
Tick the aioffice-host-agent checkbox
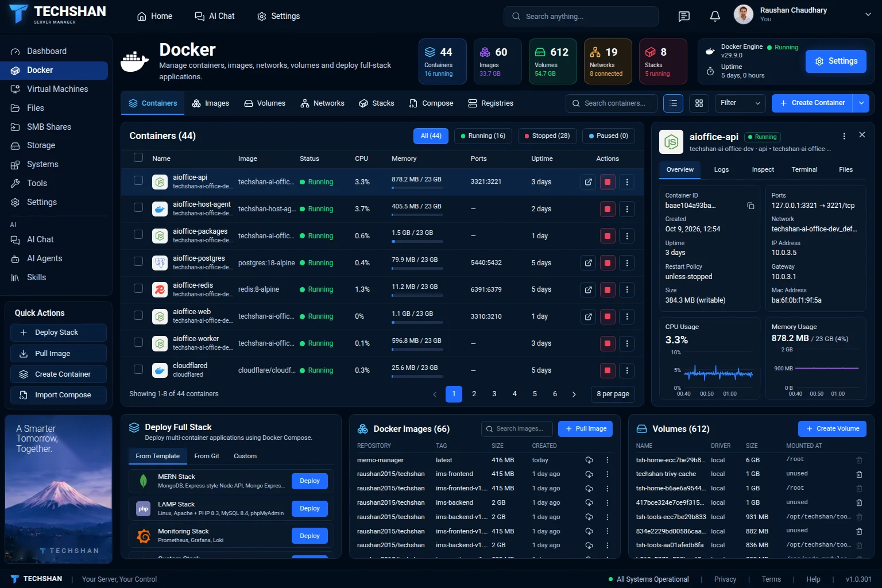(x=138, y=207)
